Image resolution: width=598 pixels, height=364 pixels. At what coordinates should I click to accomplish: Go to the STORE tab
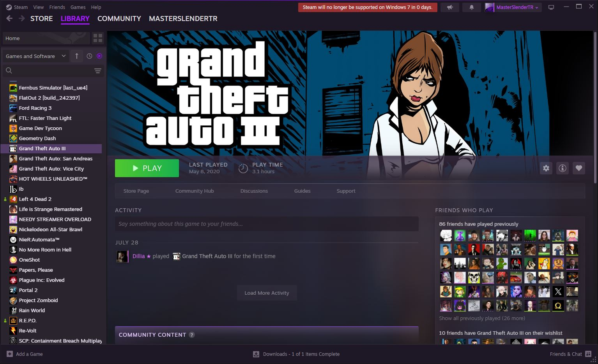pyautogui.click(x=42, y=18)
